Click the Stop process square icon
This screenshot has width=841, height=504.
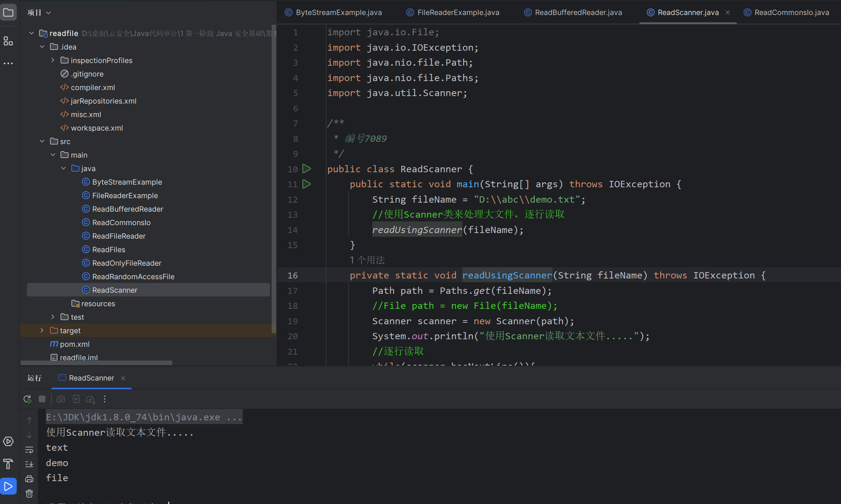coord(42,399)
